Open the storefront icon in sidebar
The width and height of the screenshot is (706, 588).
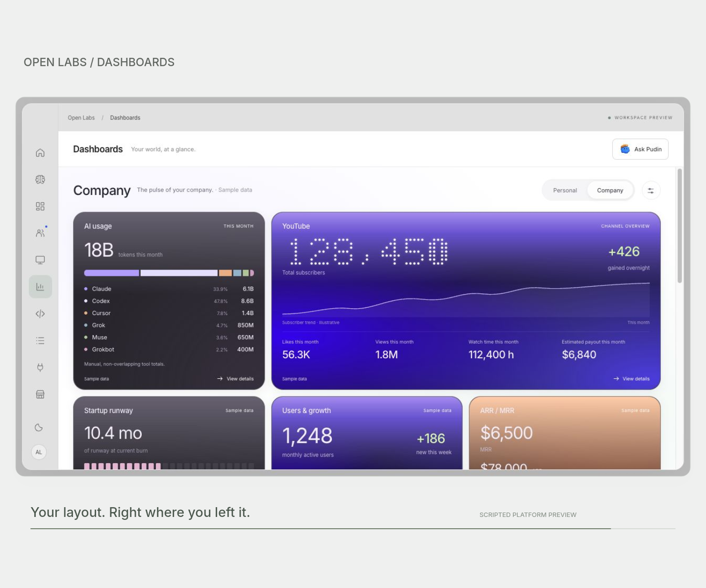[40, 394]
